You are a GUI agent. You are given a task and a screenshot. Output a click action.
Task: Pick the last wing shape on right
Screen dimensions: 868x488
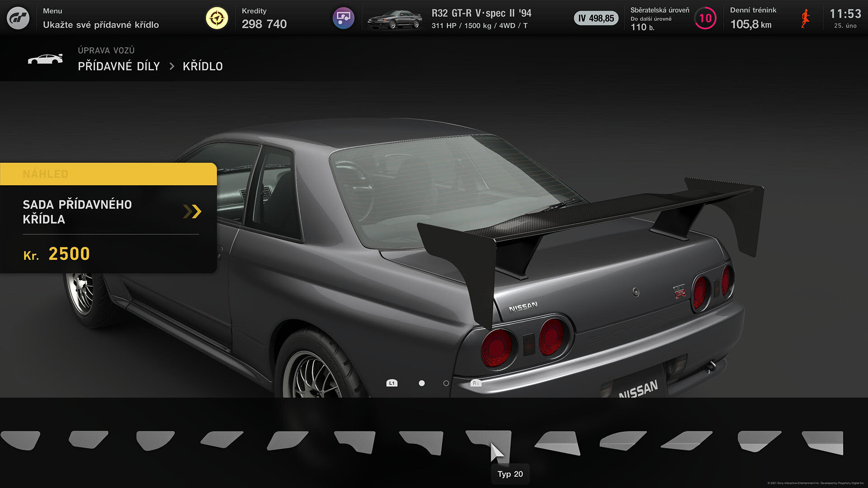[x=824, y=442]
